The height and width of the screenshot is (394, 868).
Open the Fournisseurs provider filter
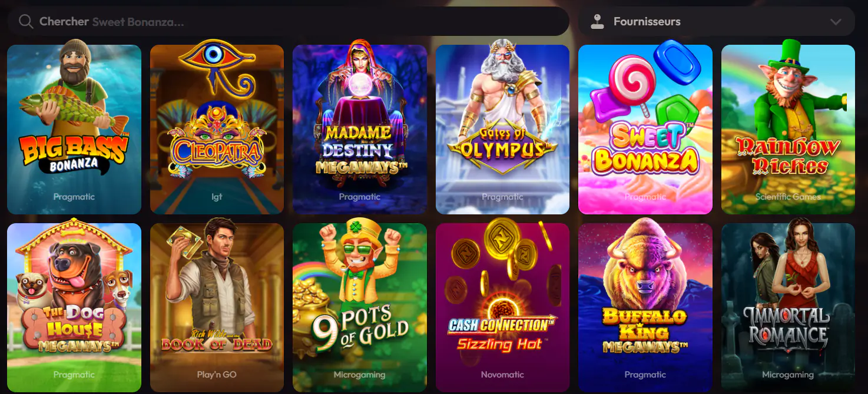point(716,21)
